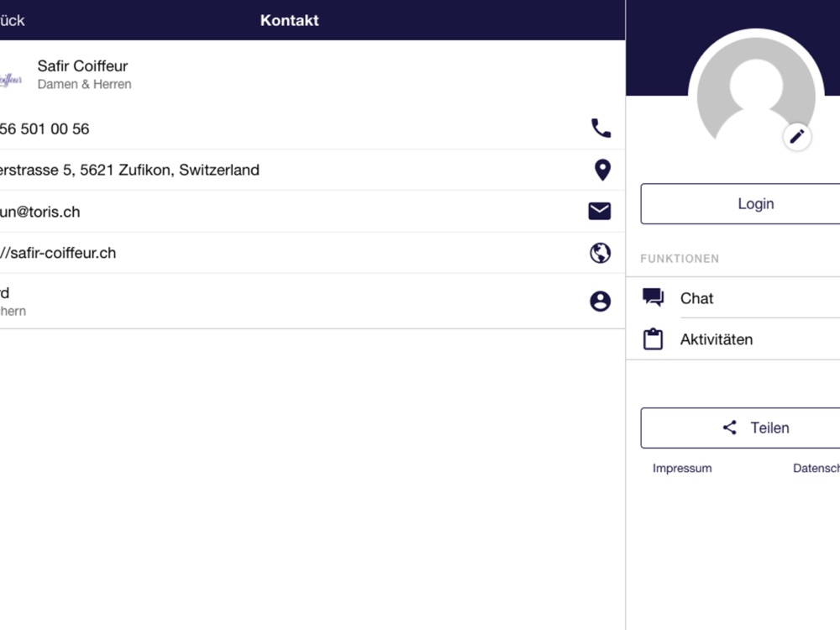
Task: Click the profile avatar placeholder
Action: [756, 91]
